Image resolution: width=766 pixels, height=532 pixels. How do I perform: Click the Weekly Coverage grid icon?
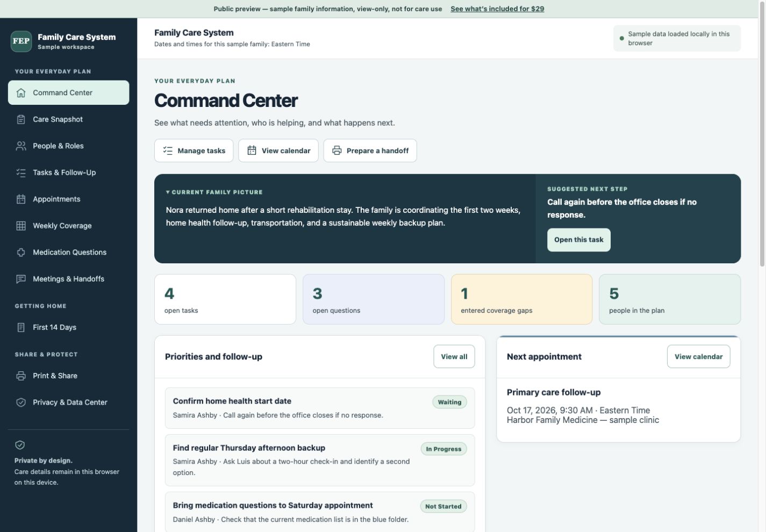pyautogui.click(x=21, y=226)
